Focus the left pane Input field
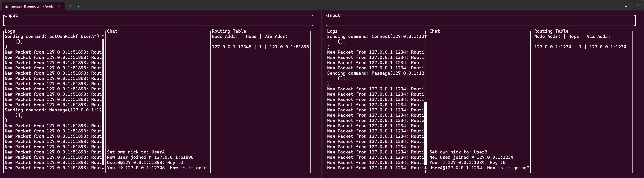644x178 pixels. tap(158, 20)
